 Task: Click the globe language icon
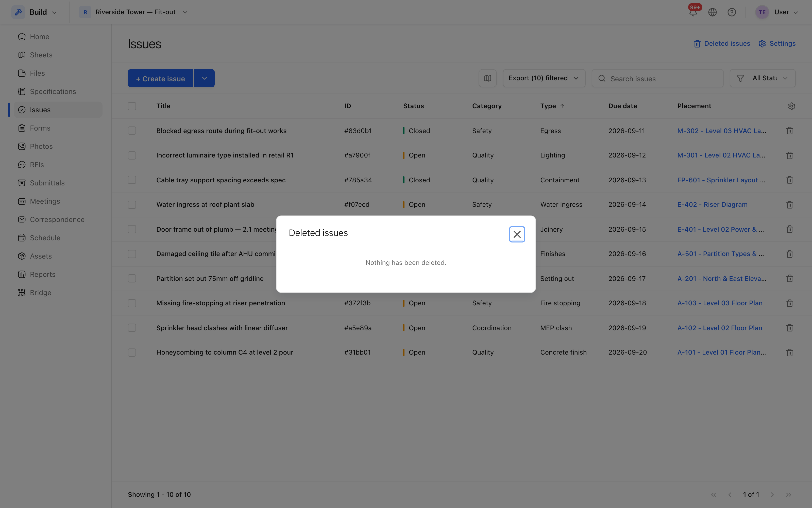tap(712, 12)
